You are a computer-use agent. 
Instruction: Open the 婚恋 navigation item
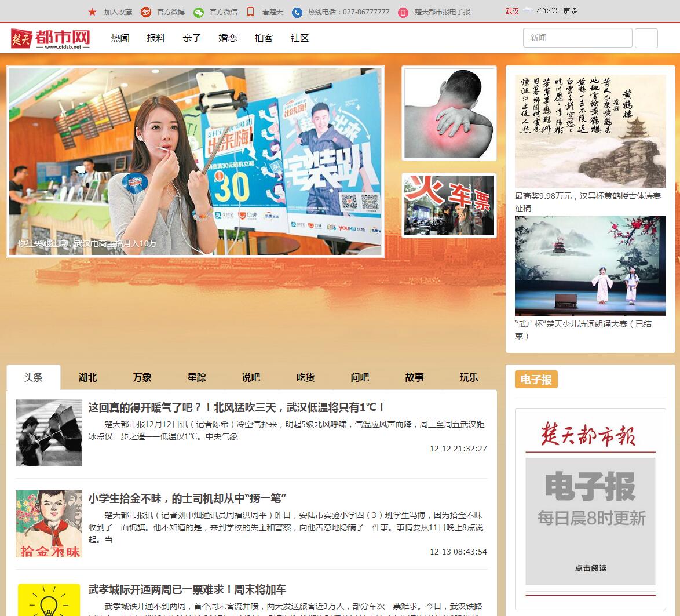pos(228,38)
